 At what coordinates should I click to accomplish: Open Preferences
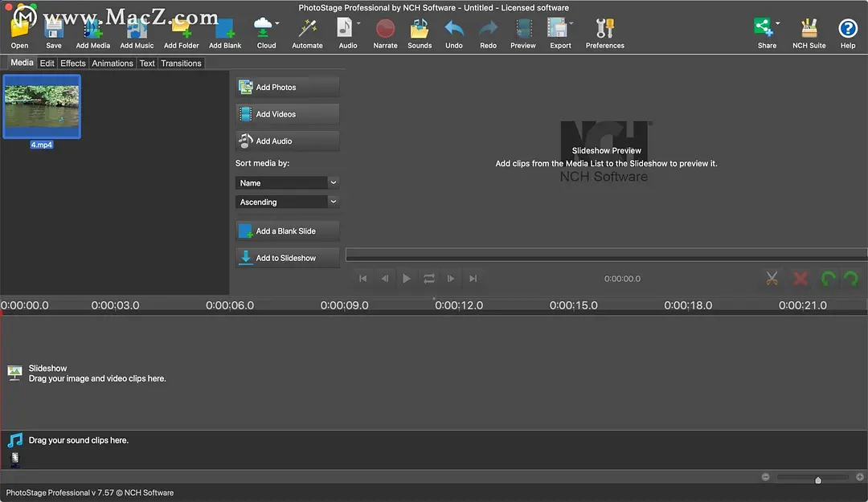point(605,28)
